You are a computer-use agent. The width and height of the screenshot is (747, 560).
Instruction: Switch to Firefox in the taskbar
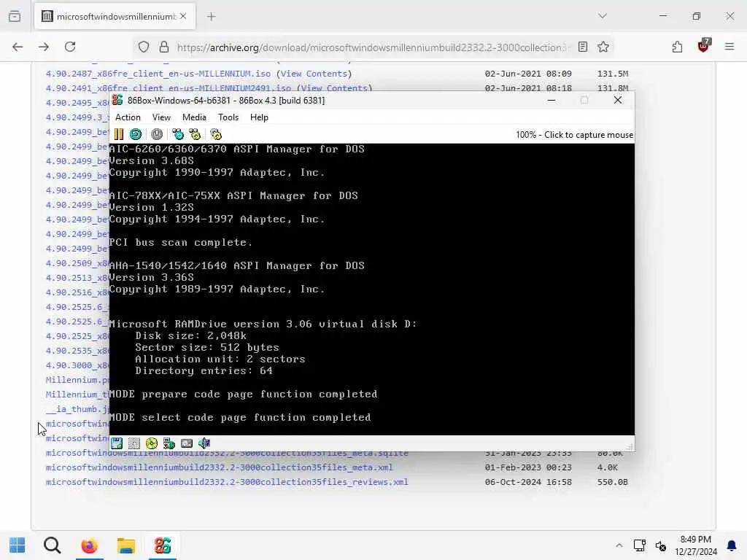(89, 545)
